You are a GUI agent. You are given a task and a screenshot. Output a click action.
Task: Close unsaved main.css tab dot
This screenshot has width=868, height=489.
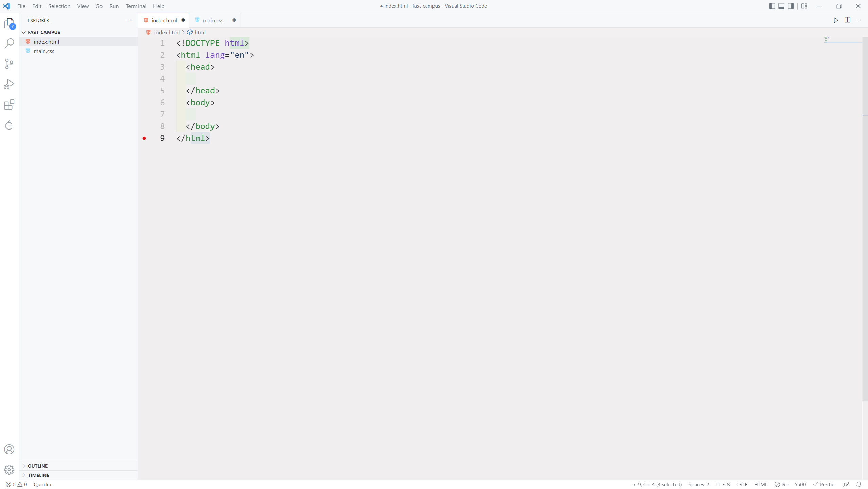[x=234, y=20]
